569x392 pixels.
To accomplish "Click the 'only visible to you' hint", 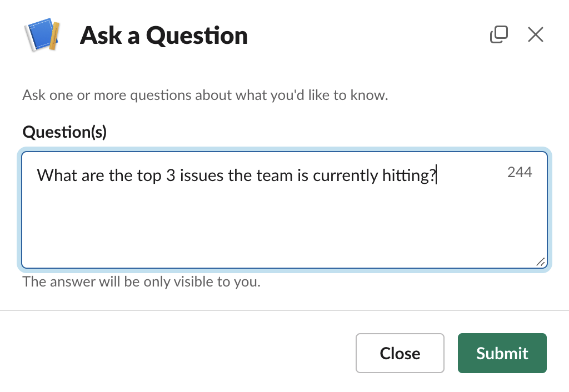I will pos(141,282).
